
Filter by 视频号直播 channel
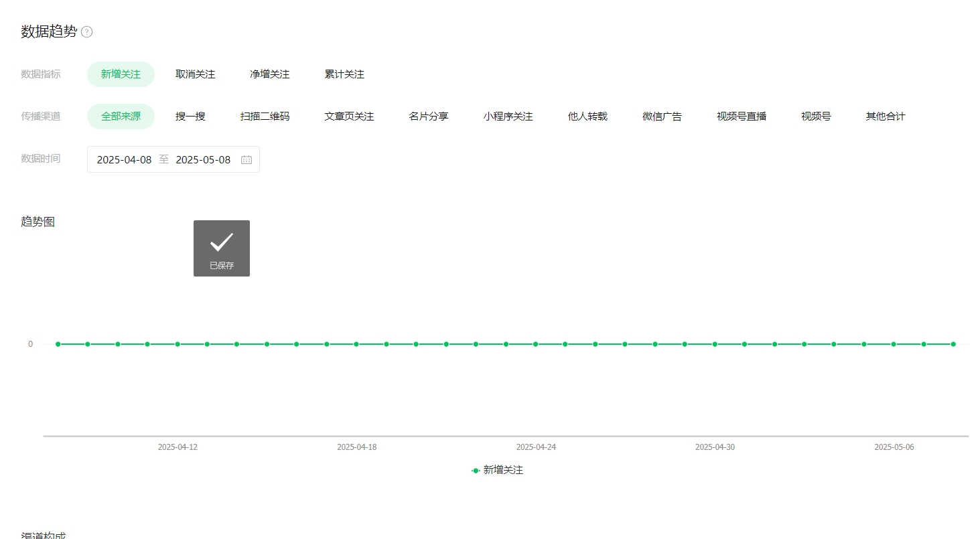(742, 117)
